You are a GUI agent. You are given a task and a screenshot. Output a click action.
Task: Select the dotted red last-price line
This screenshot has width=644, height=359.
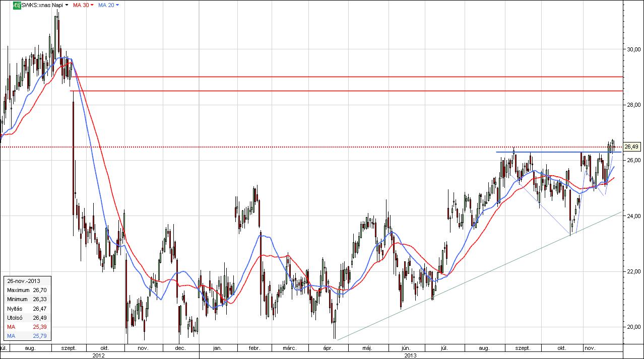[x=311, y=147]
